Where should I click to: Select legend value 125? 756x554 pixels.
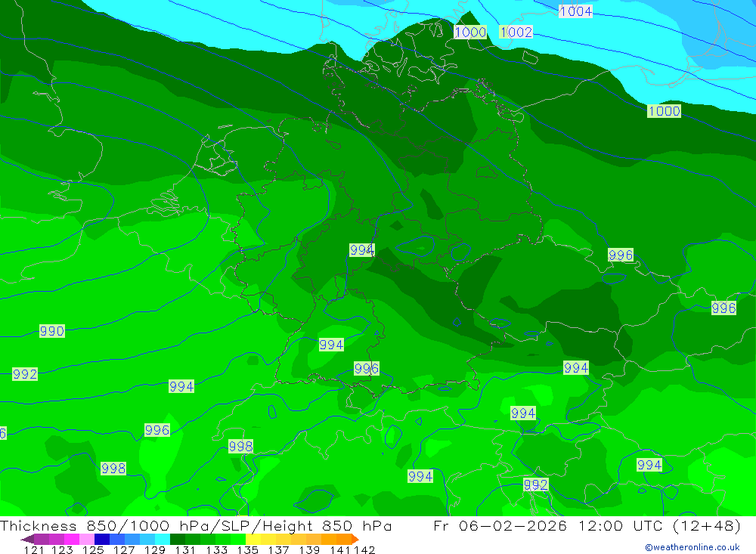pos(93,550)
